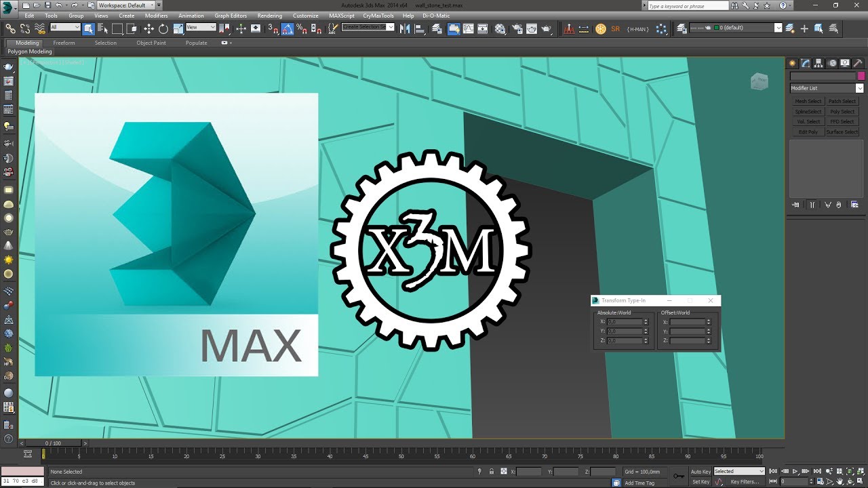The image size is (868, 488).
Task: Click the Render Production teapot icon
Action: [x=547, y=28]
